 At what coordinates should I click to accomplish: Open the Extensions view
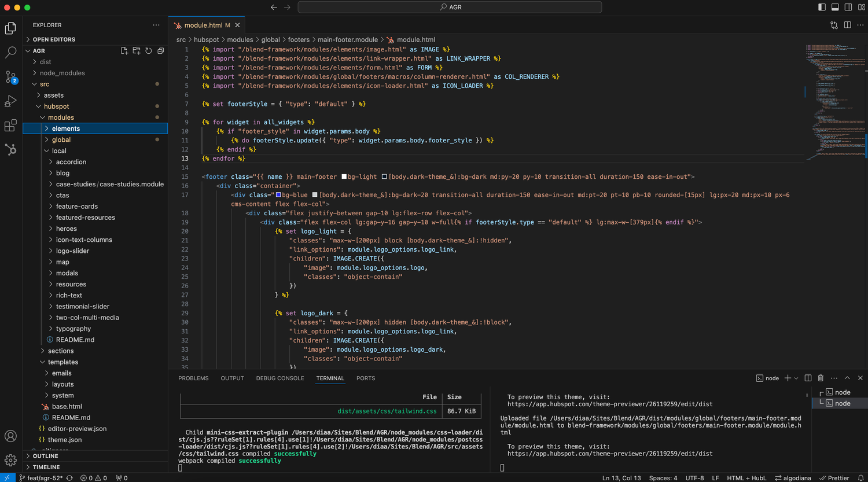click(x=10, y=126)
